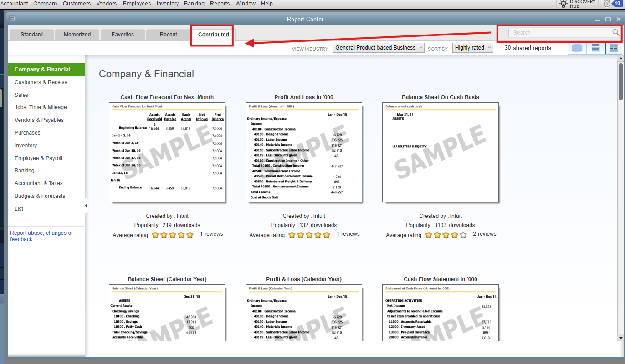Click 1 reviews under Cash Flow Forecast
This screenshot has width=625, height=364.
[212, 234]
